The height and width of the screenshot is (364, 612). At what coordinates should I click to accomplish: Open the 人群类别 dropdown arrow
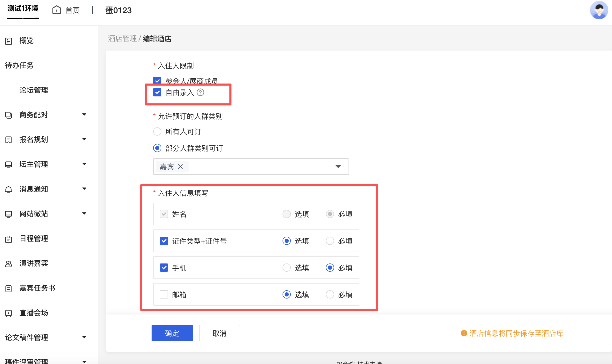(x=338, y=167)
